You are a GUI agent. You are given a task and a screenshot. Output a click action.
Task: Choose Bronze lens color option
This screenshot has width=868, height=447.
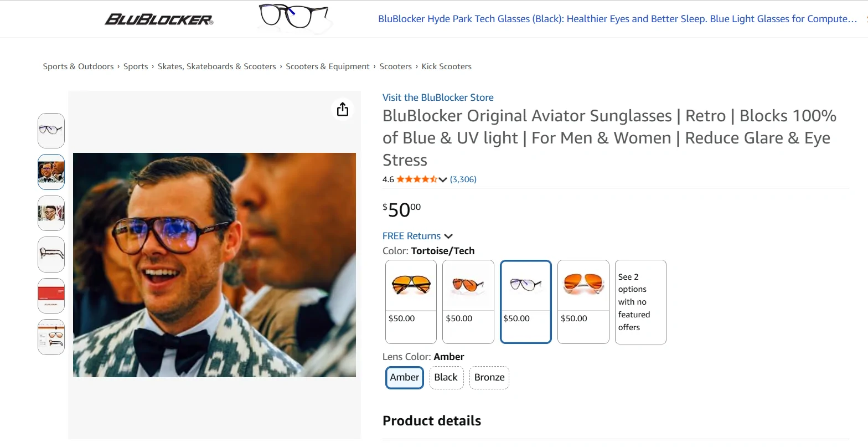click(489, 378)
